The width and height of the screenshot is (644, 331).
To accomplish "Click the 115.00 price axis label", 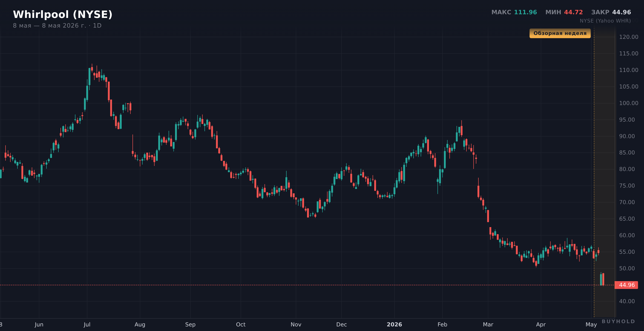I will click(x=629, y=54).
